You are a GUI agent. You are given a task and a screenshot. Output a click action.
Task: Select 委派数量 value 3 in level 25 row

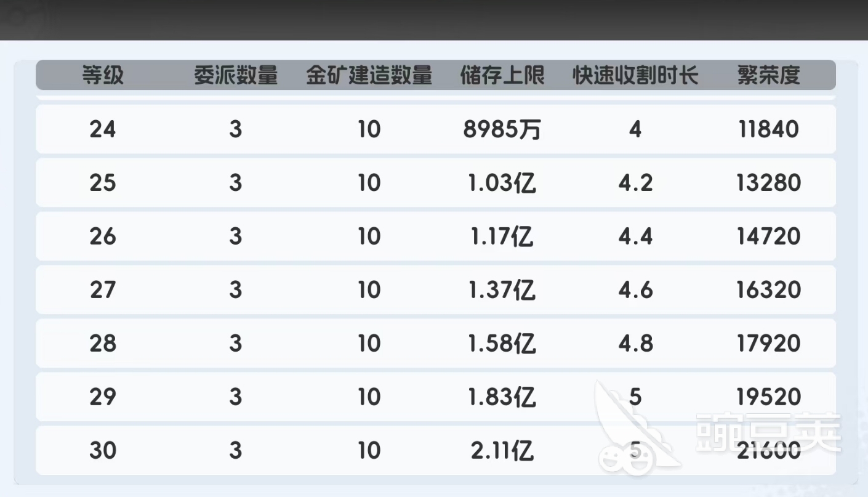[x=236, y=183]
